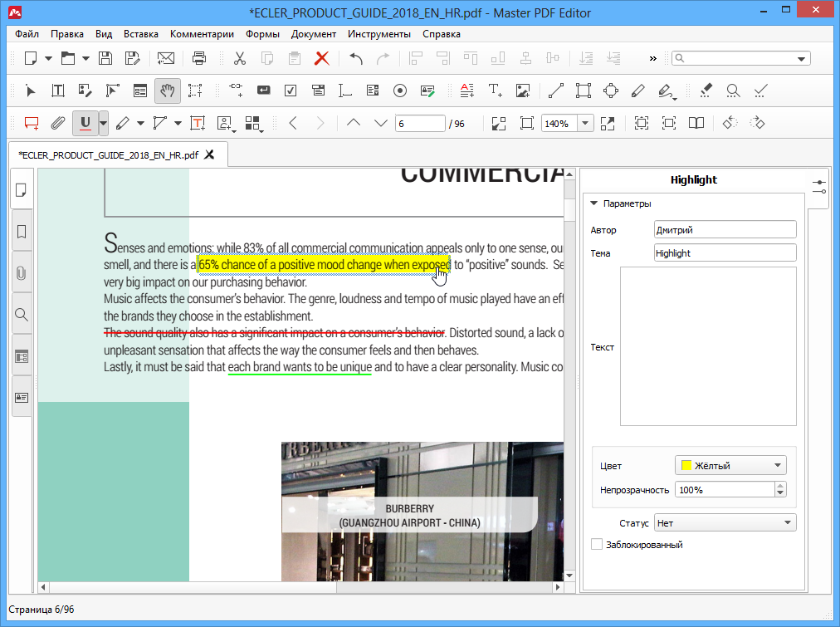Viewport: 840px width, 627px height.
Task: Click the paperclip Attach file icon
Action: (57, 123)
